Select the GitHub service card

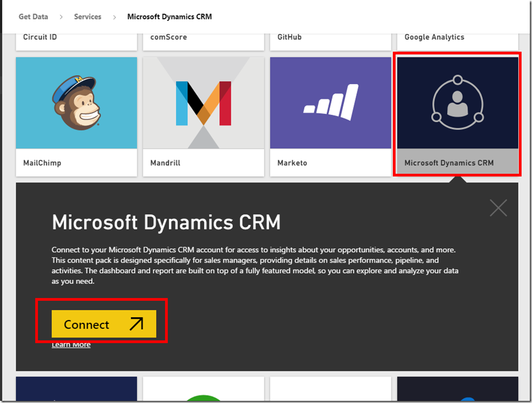(x=330, y=41)
